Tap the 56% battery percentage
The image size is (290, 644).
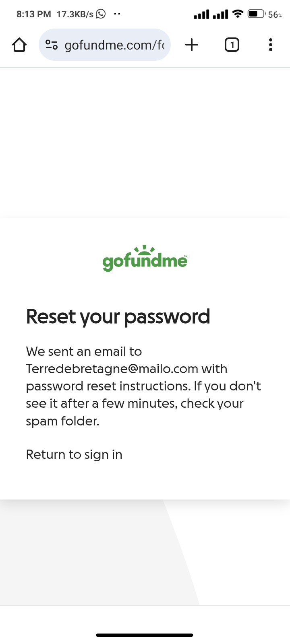coord(275,15)
